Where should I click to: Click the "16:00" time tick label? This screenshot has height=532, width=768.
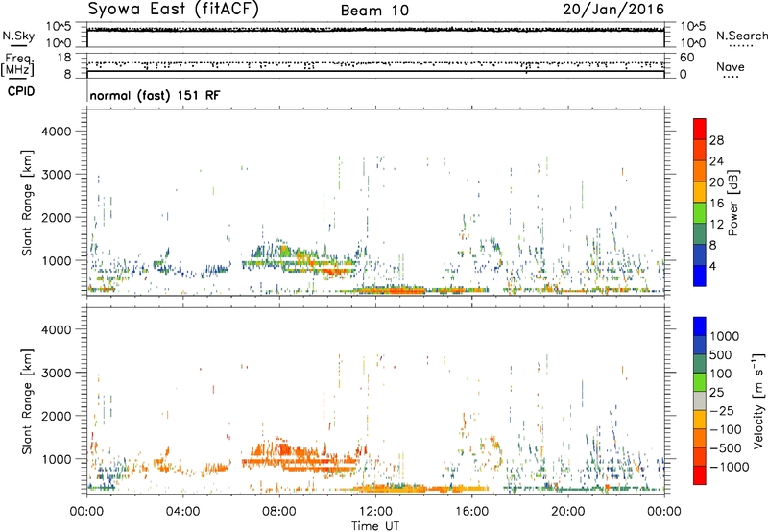pyautogui.click(x=471, y=512)
